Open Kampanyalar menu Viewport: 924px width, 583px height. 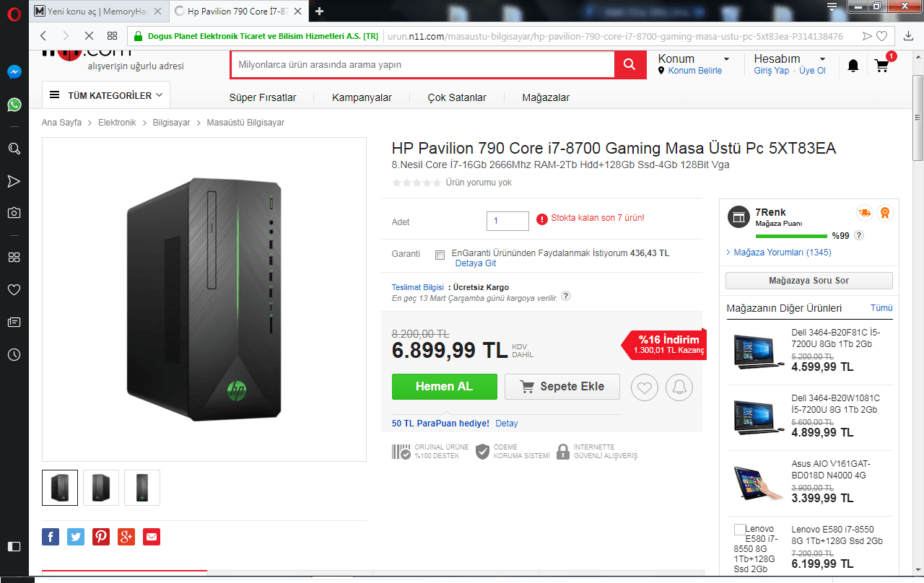(362, 97)
